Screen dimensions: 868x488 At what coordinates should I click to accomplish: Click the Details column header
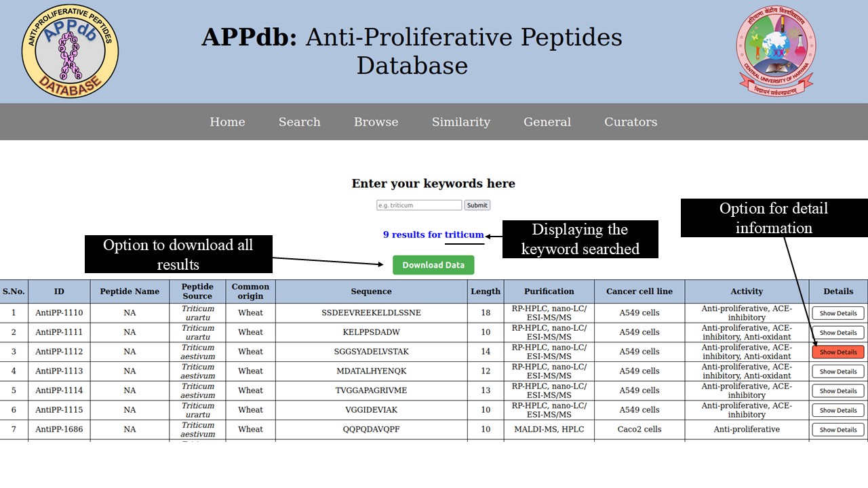click(x=838, y=291)
